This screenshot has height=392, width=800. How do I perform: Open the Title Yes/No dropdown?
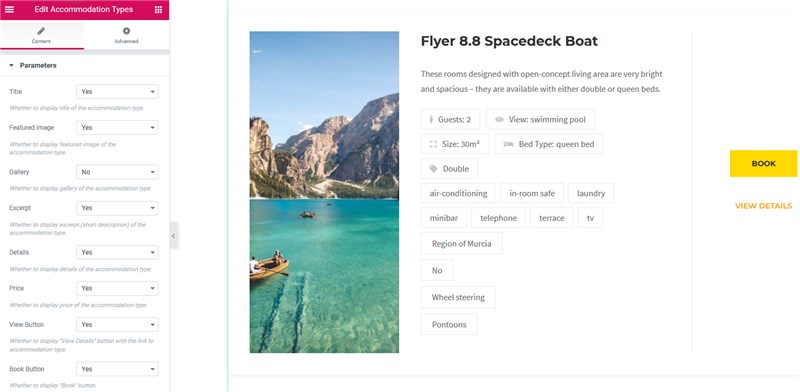click(117, 92)
